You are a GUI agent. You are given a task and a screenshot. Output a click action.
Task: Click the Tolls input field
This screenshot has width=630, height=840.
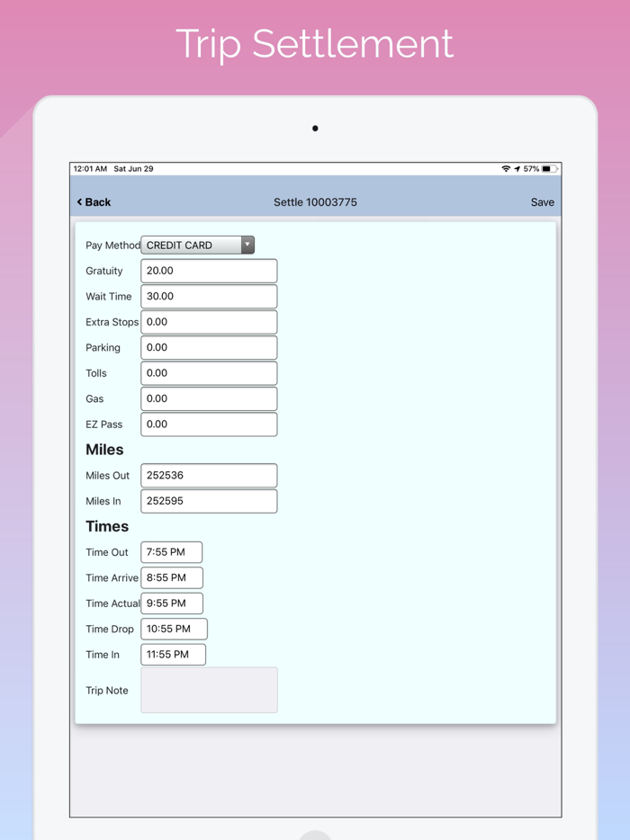209,373
